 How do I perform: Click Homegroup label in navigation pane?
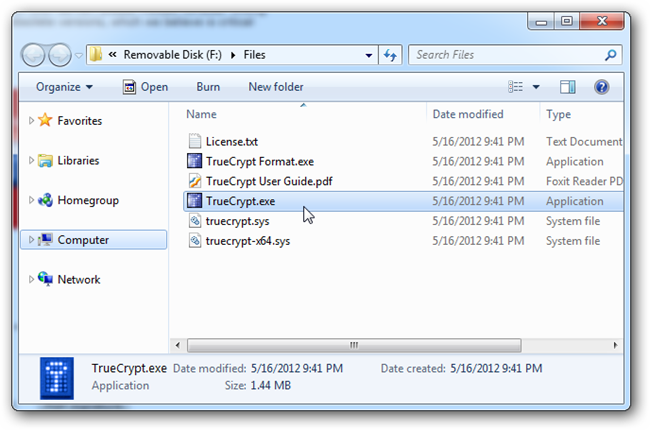pyautogui.click(x=88, y=201)
